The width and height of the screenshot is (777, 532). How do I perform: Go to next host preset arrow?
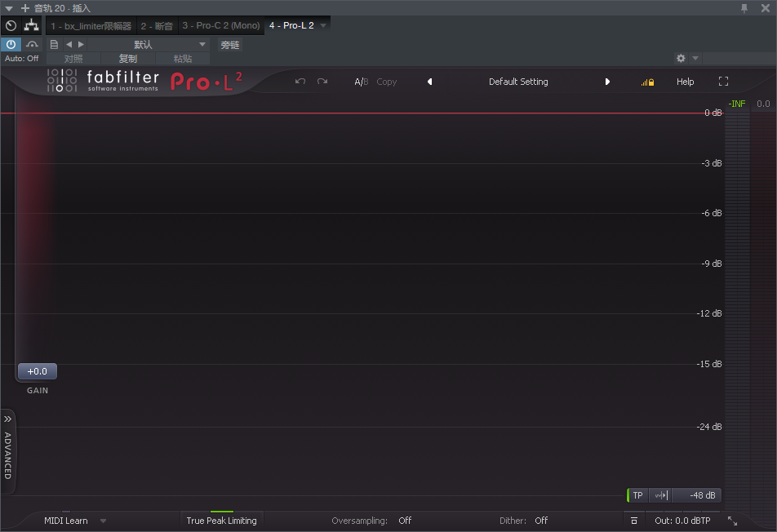pyautogui.click(x=82, y=45)
